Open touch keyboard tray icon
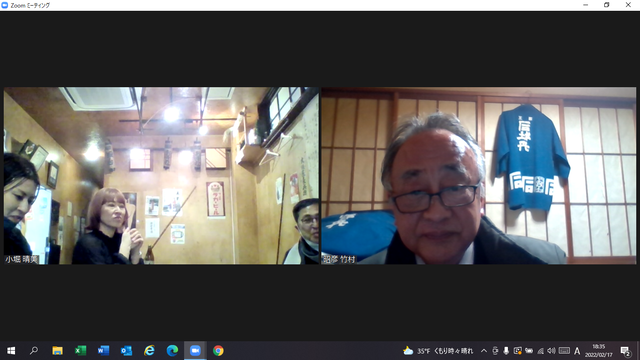 click(x=564, y=351)
